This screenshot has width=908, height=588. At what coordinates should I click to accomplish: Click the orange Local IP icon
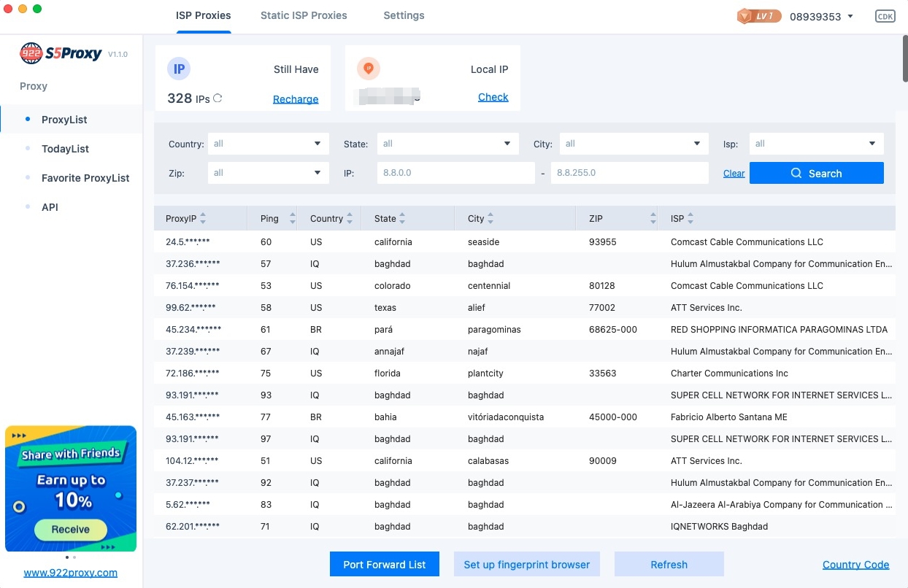pyautogui.click(x=369, y=69)
